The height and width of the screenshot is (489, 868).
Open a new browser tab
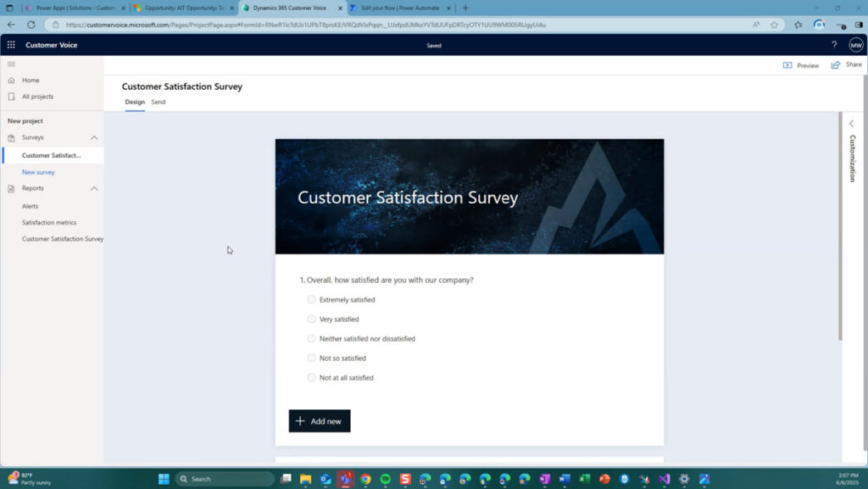tap(465, 8)
